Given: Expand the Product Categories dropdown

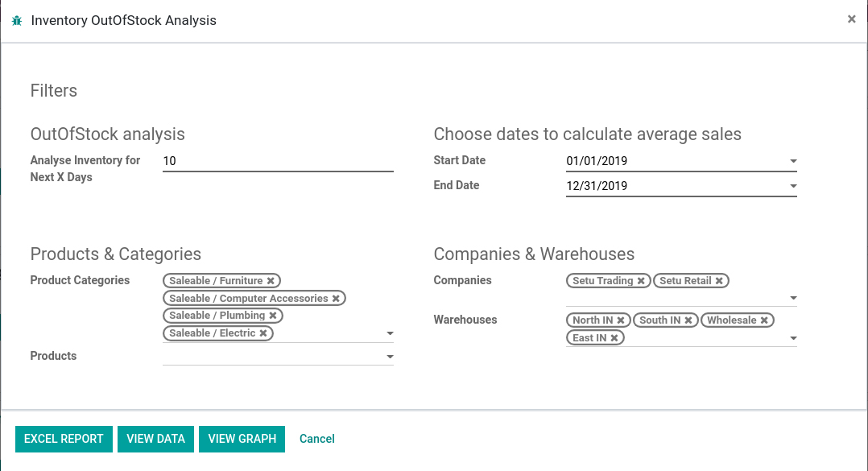Looking at the screenshot, I should 391,333.
